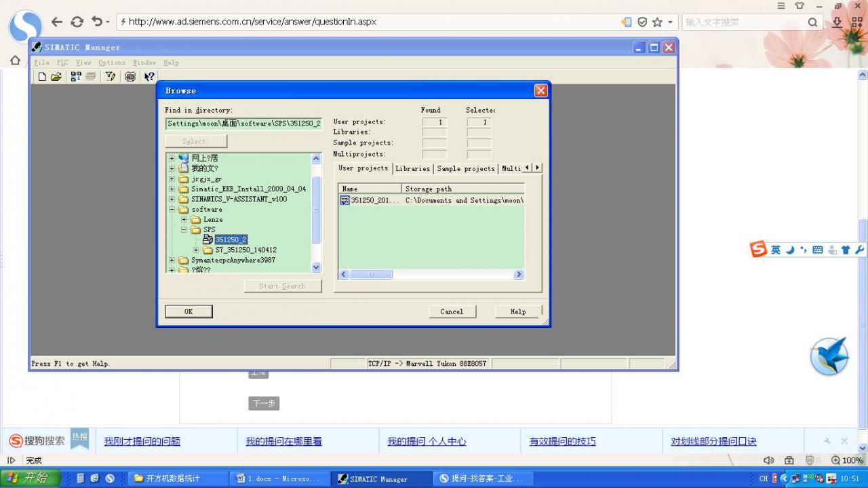Click the New Project icon in SIMATIC Manager toolbar
868x488 pixels.
tap(42, 77)
